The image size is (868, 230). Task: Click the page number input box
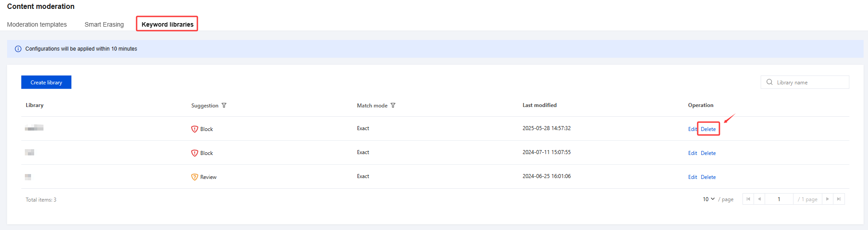click(779, 199)
